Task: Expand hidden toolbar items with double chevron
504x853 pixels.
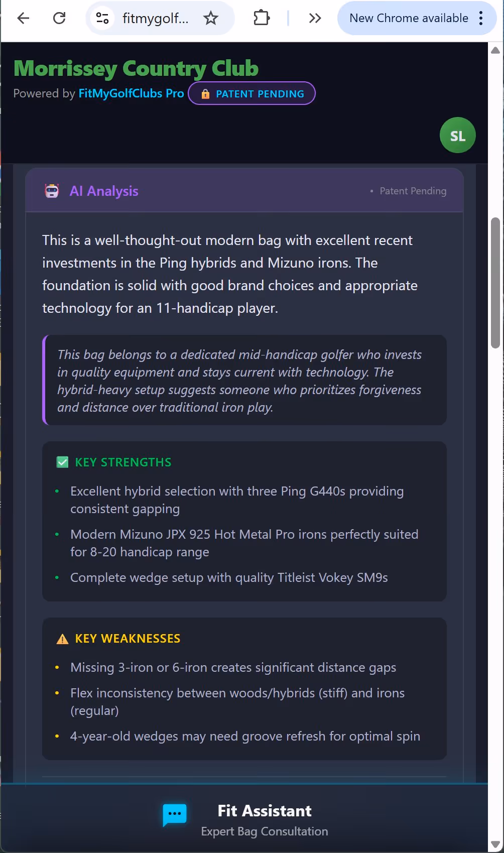Action: [x=315, y=18]
